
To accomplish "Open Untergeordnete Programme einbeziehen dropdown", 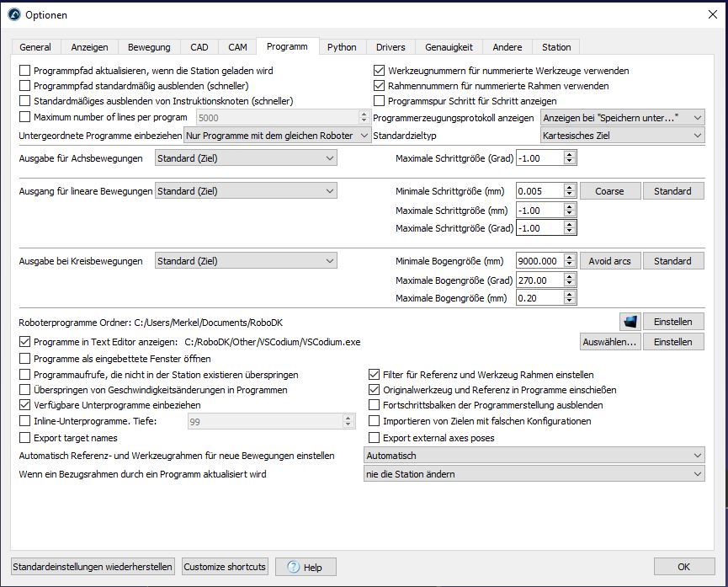I will pos(277,136).
